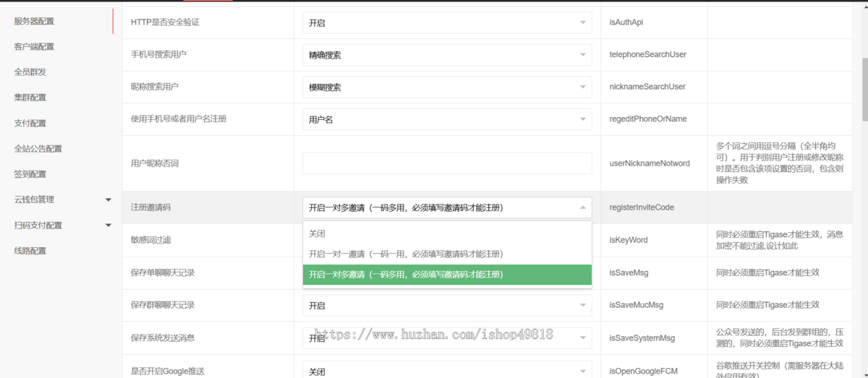The height and width of the screenshot is (378, 868).
Task: Click the isSaveMucMsg field name
Action: pos(637,305)
